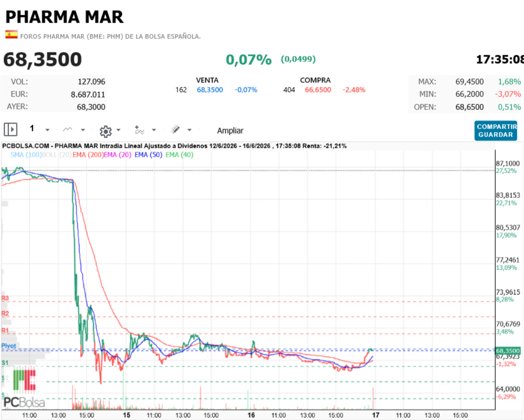This screenshot has height=420, width=524.
Task: Click the VENTA price 68,3500 in blue
Action: (210, 90)
